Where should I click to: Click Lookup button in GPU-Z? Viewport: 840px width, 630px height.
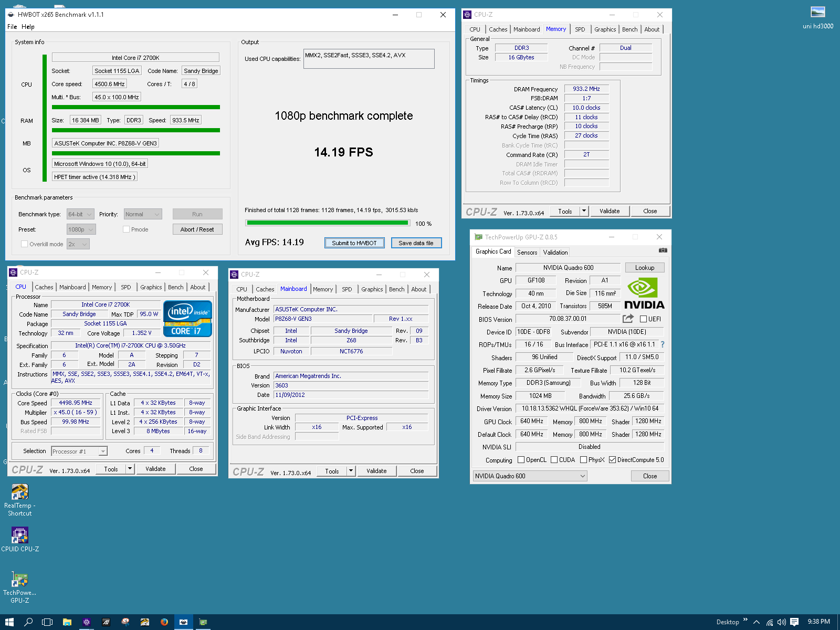[x=645, y=268]
